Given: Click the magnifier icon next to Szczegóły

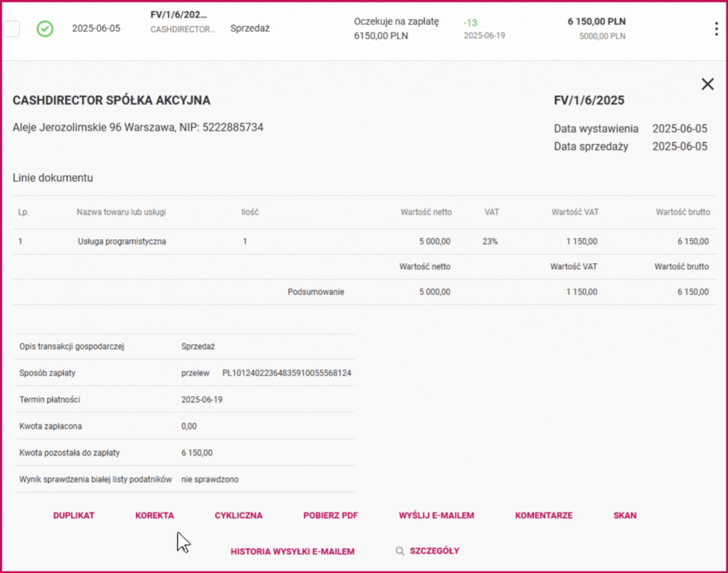Looking at the screenshot, I should point(400,551).
